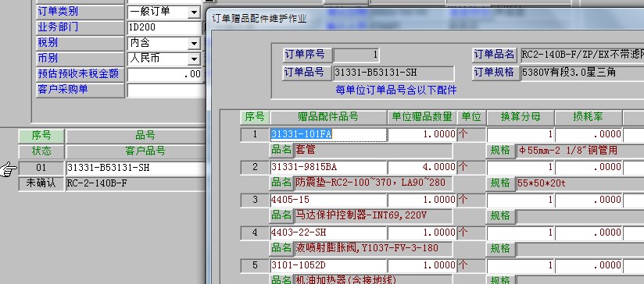Viewport: 644px width, 284px height.
Task: Click the 4403-22-SH part number cell
Action: (328, 233)
